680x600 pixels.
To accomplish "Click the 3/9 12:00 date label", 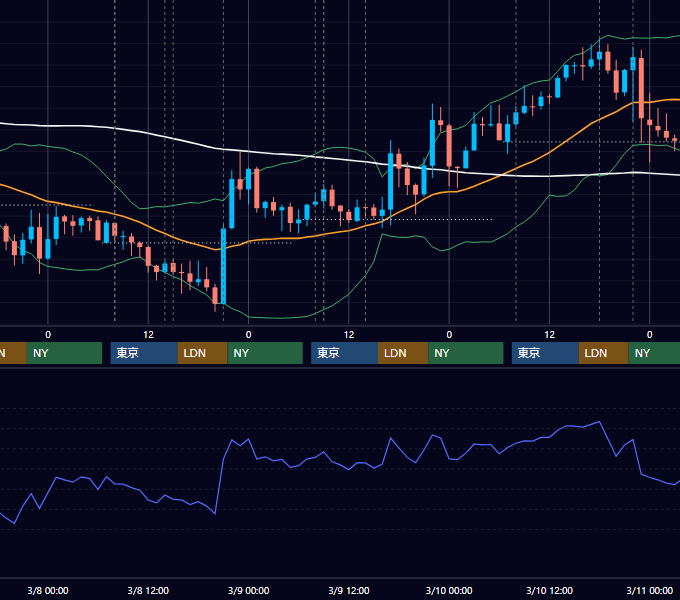I will point(349,590).
